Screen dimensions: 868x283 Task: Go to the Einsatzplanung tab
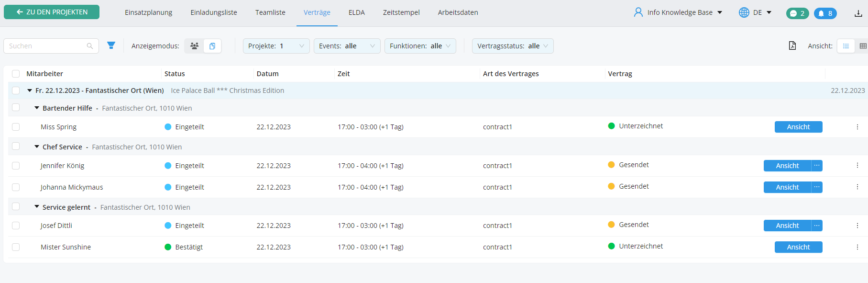[148, 12]
